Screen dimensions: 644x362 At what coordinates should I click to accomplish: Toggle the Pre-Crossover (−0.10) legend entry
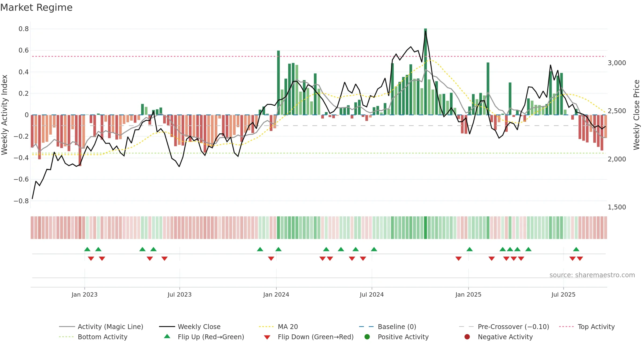504,327
